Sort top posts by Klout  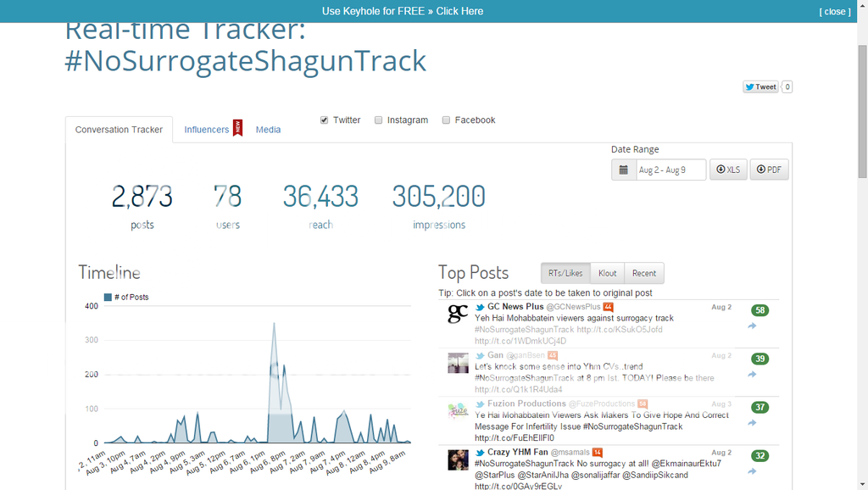tap(607, 273)
